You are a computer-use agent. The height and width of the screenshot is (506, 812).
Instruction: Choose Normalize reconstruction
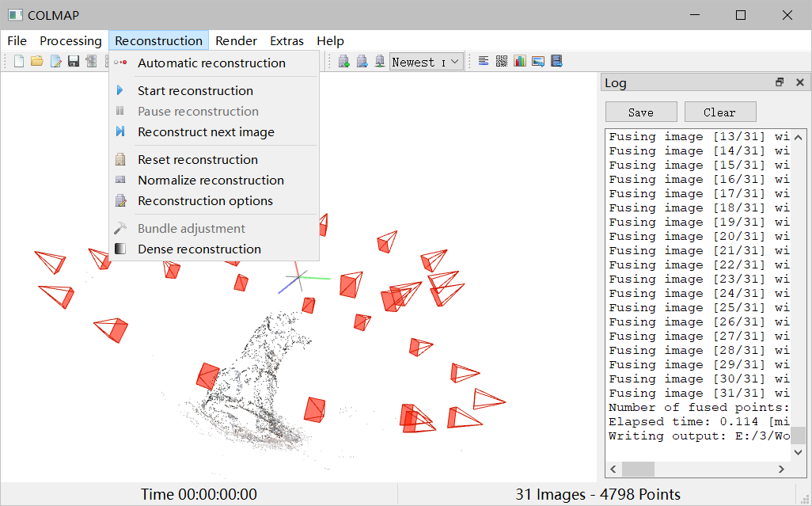coord(214,181)
